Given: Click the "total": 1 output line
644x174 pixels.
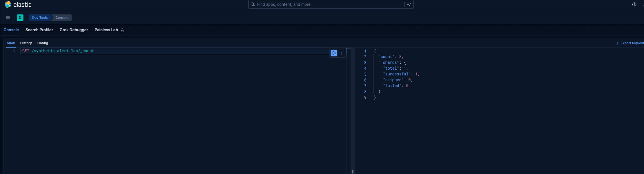Looking at the screenshot, I should (x=396, y=68).
